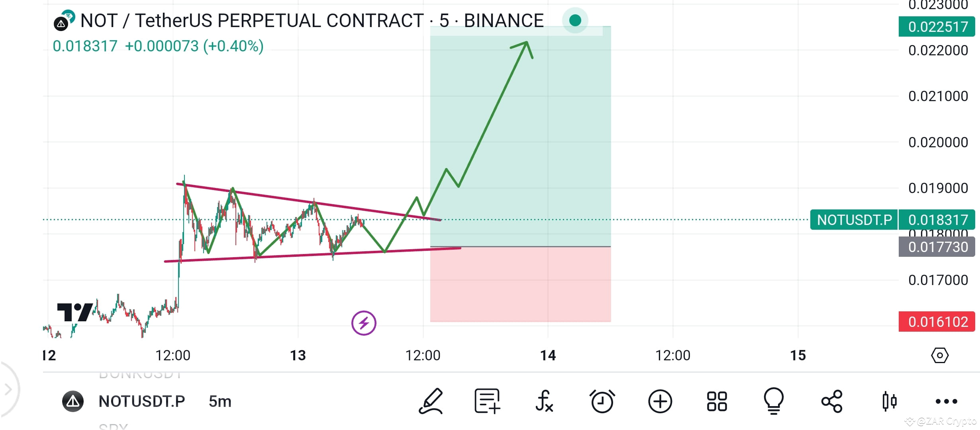This screenshot has width=980, height=430.
Task: Expand the 5m timeframe selector
Action: click(x=220, y=401)
